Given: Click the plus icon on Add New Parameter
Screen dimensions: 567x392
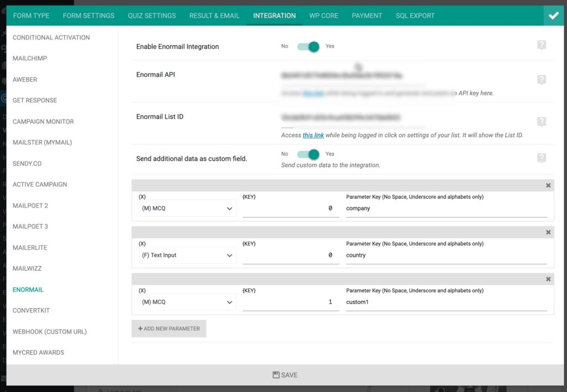Looking at the screenshot, I should [141, 328].
